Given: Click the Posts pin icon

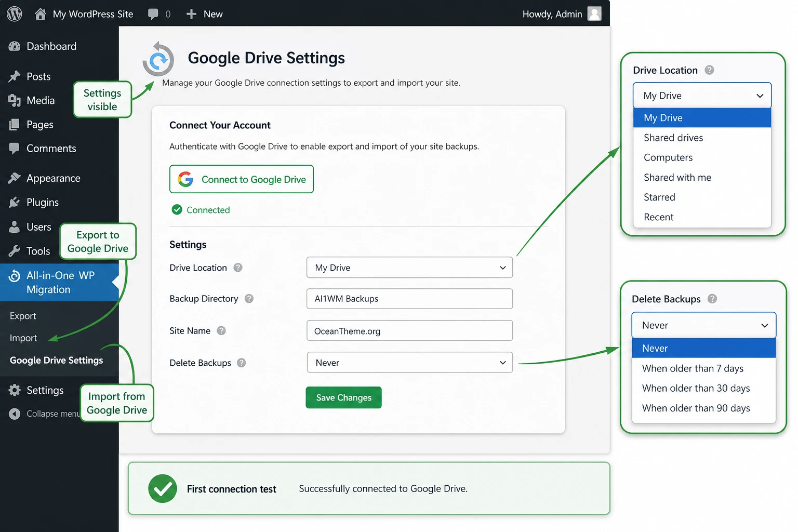Looking at the screenshot, I should point(15,76).
